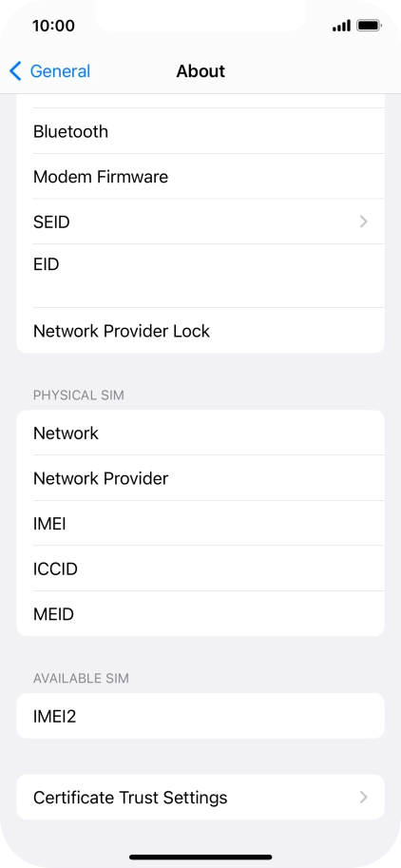
Task: Go back to General settings
Action: 49,71
